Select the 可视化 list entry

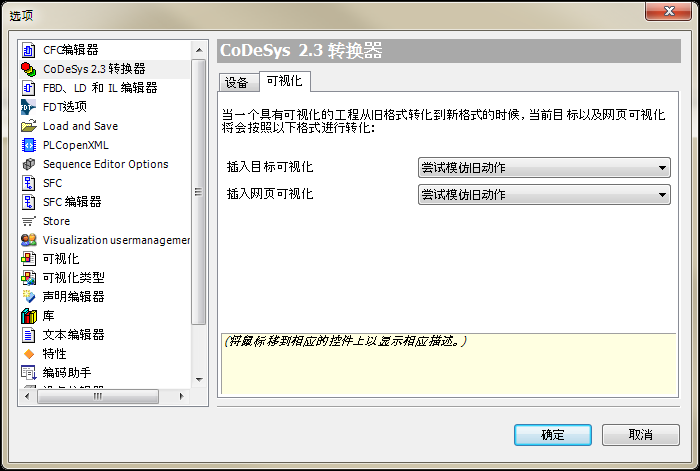(61, 258)
